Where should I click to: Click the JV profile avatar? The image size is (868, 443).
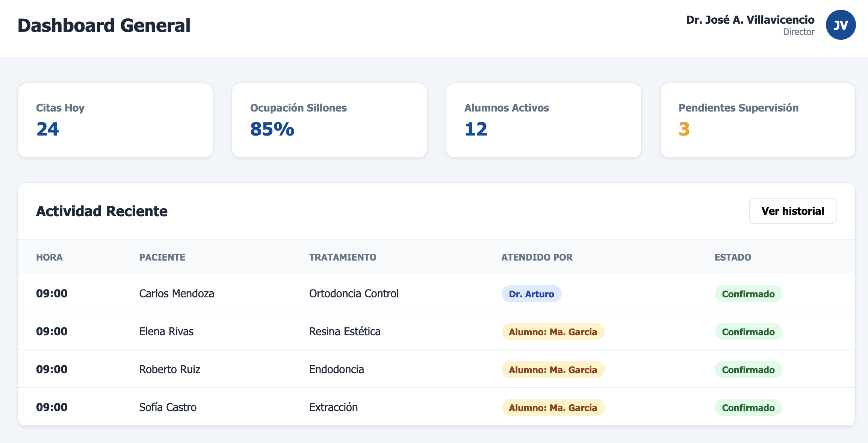pos(841,25)
